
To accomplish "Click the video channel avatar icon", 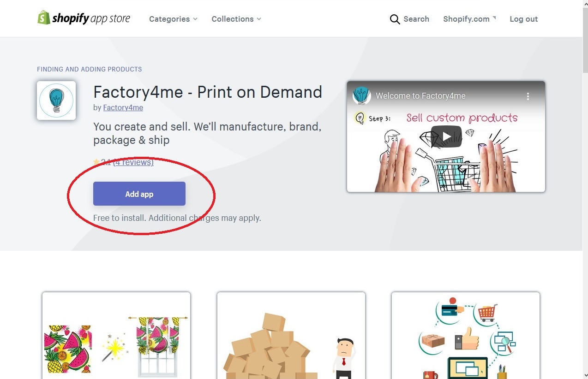I will coord(362,96).
